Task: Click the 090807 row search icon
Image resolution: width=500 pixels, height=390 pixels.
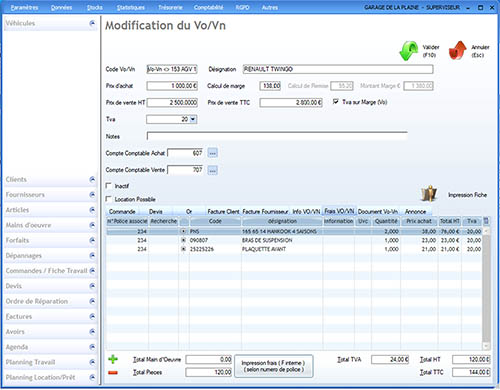Action: (183, 240)
